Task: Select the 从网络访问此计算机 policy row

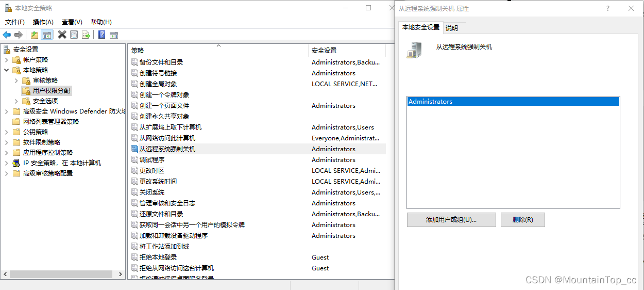Action: 257,138
